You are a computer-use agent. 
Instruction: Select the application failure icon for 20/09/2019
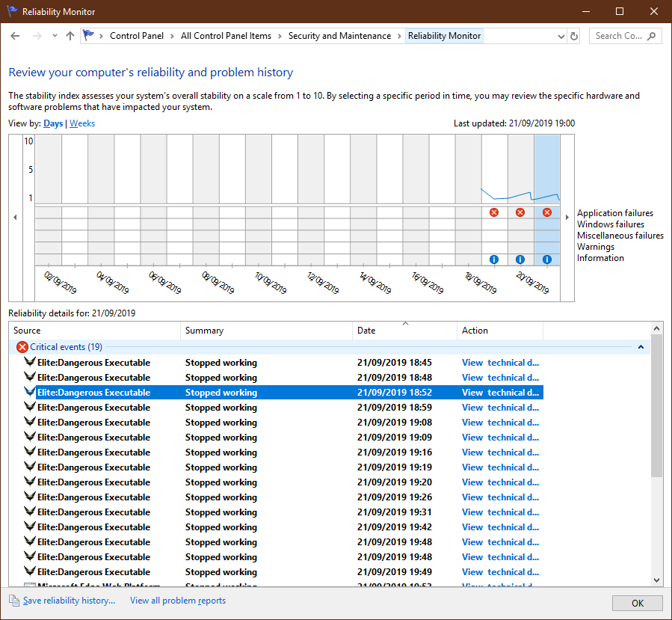[x=520, y=212]
